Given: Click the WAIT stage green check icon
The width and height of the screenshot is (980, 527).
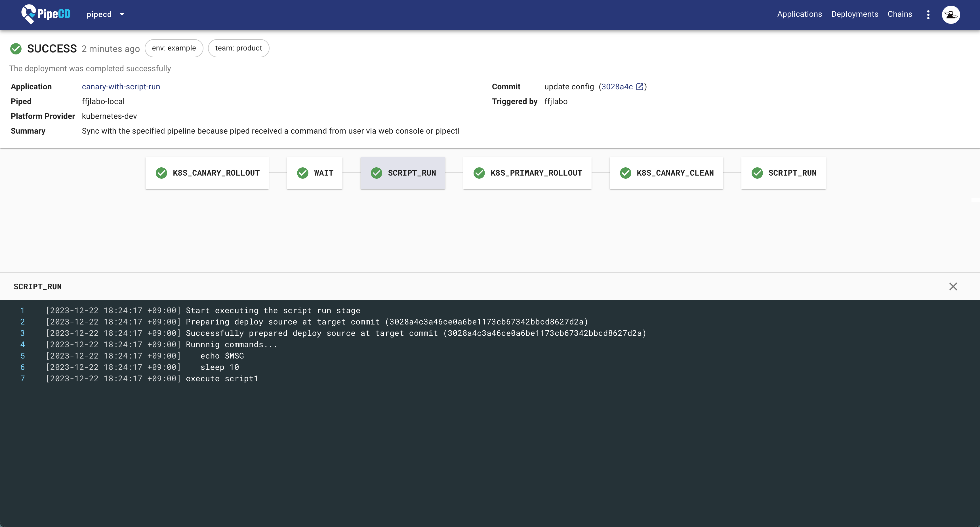Looking at the screenshot, I should 302,173.
